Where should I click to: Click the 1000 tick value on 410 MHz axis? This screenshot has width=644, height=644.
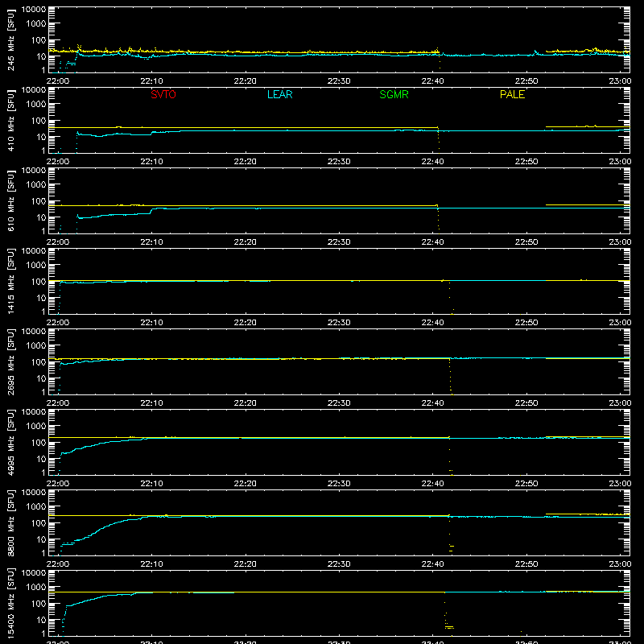(36, 104)
